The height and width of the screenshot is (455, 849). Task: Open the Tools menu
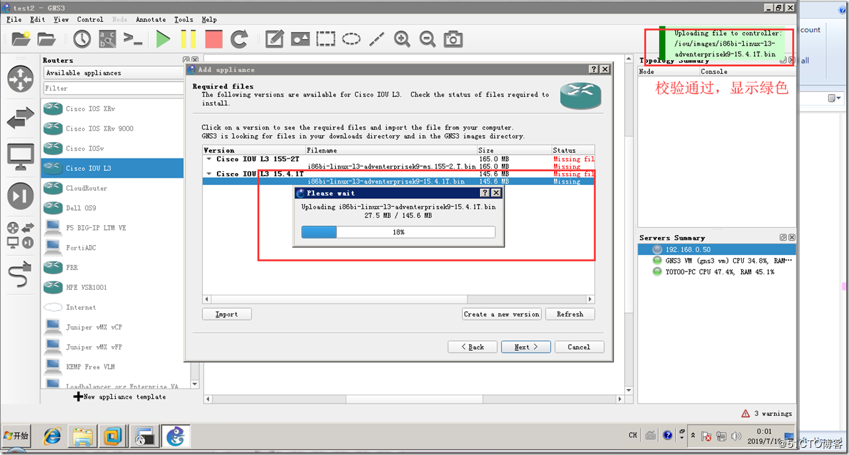184,19
